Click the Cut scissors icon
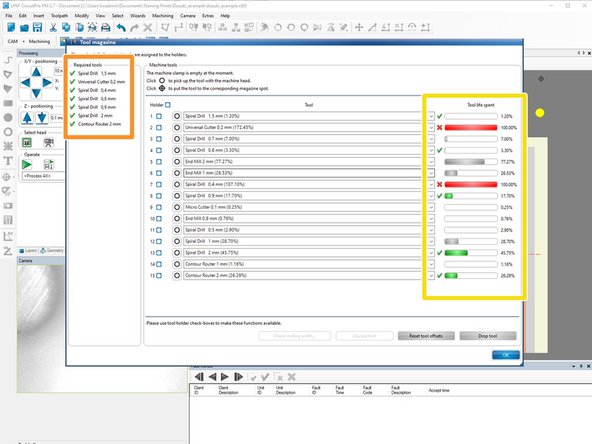This screenshot has width=592, height=444. pos(53,27)
